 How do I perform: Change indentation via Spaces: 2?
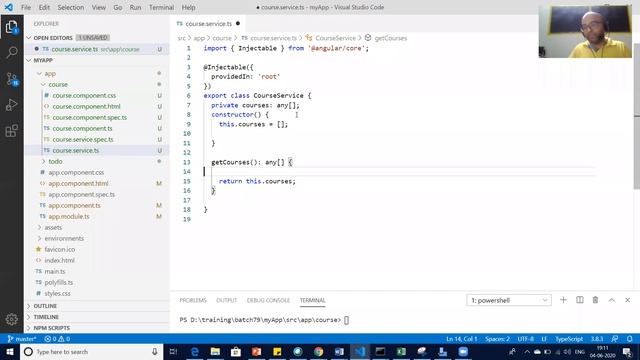[497, 339]
